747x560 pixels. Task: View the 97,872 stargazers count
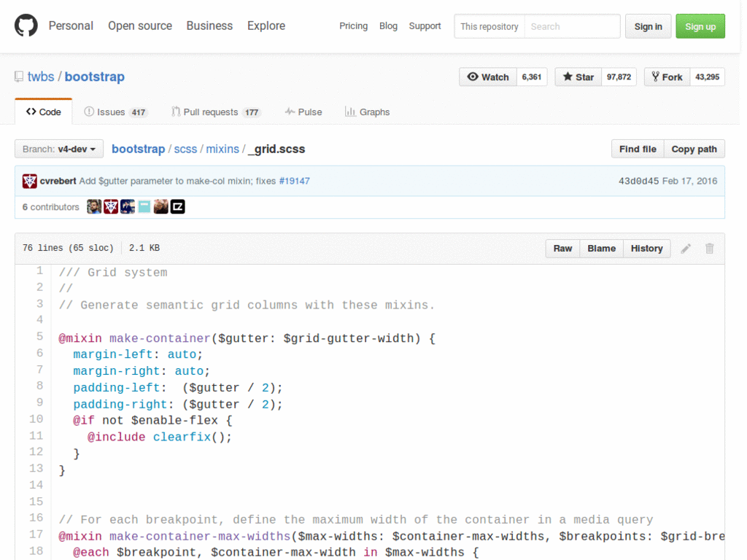(619, 77)
